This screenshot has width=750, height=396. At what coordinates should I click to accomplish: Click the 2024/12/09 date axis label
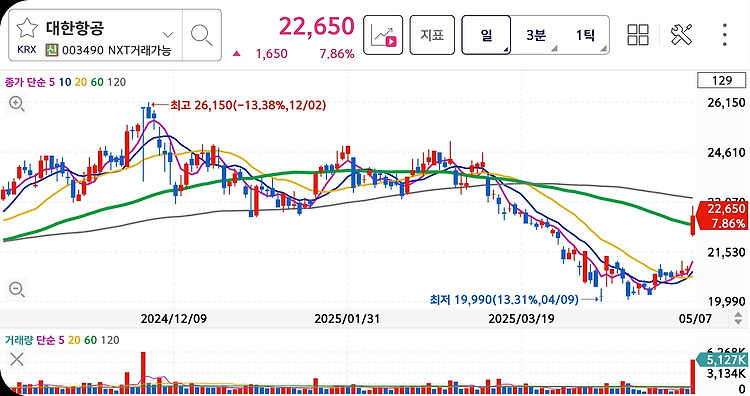coord(174,319)
